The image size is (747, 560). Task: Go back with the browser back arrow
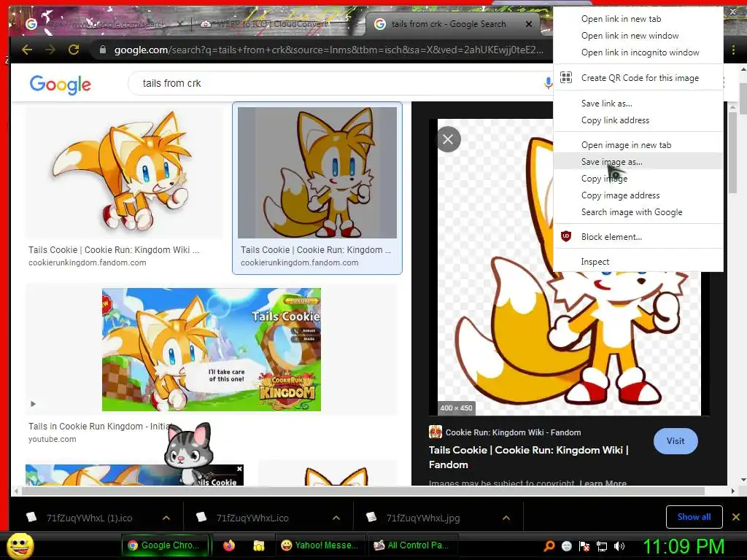[27, 50]
